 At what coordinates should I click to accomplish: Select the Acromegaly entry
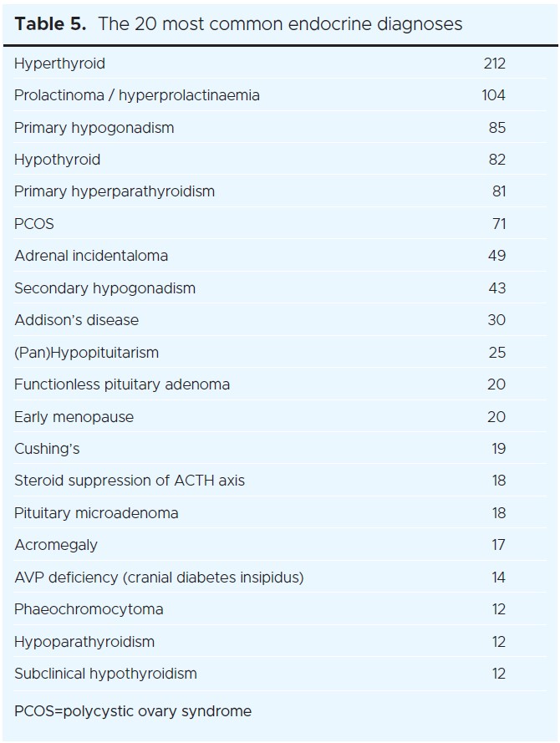(56, 545)
